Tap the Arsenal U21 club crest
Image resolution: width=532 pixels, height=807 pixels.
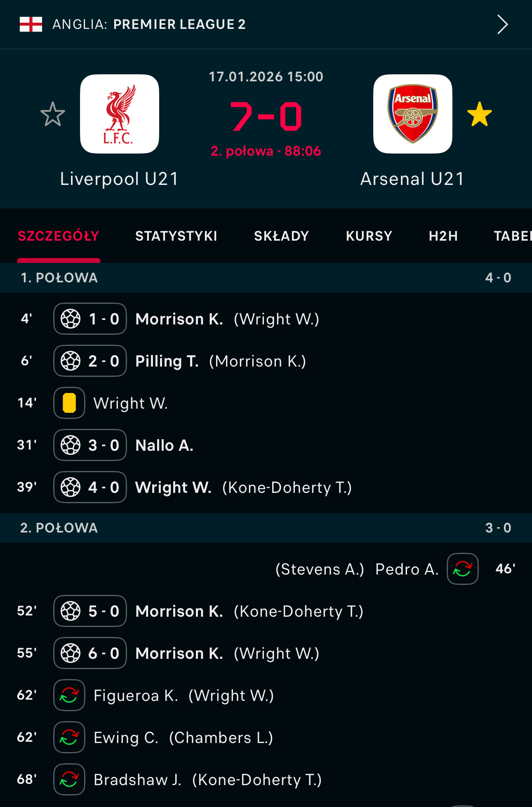[412, 114]
